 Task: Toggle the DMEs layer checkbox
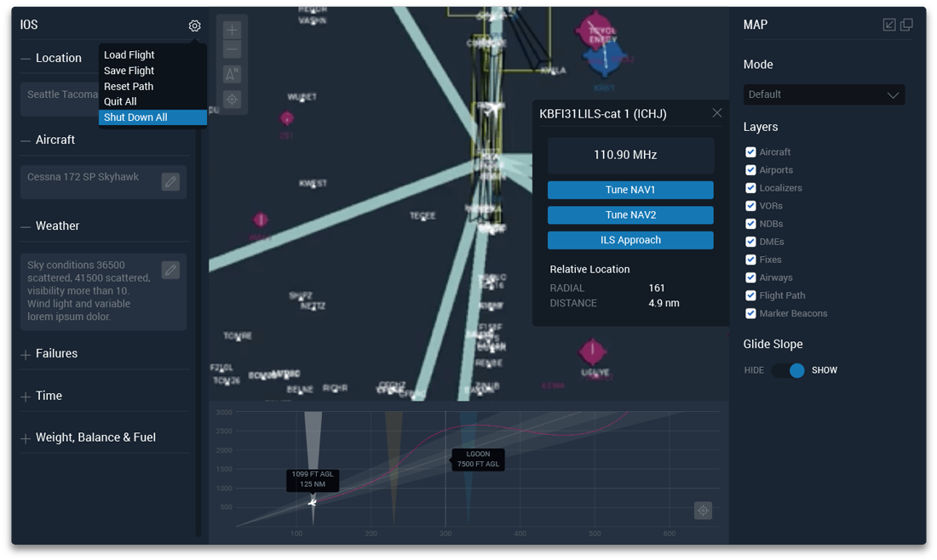[x=750, y=242]
